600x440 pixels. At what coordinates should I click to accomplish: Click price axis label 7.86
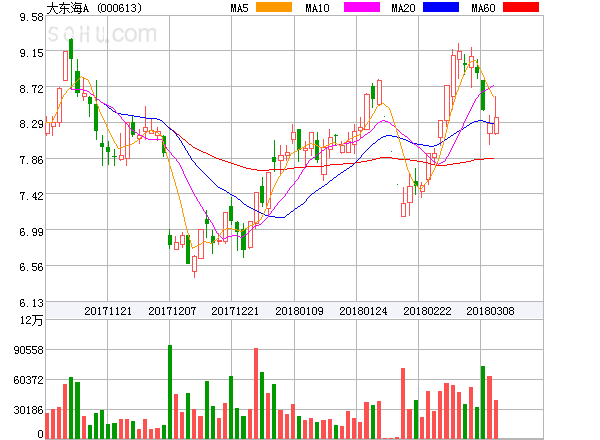(x=32, y=160)
